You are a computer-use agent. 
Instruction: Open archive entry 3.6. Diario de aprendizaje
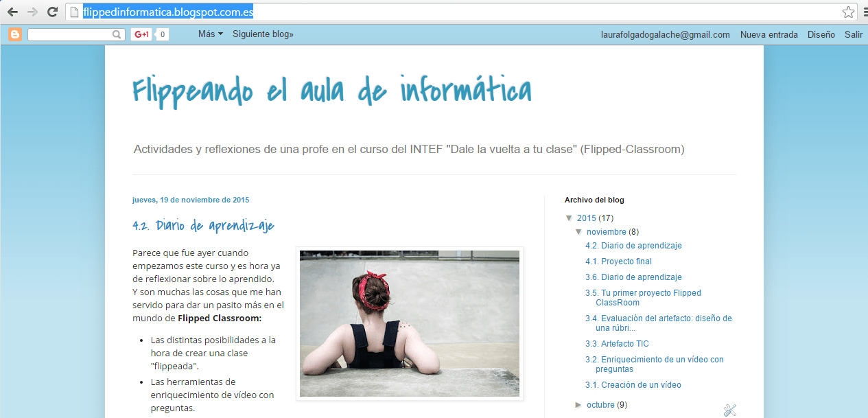[x=633, y=277]
